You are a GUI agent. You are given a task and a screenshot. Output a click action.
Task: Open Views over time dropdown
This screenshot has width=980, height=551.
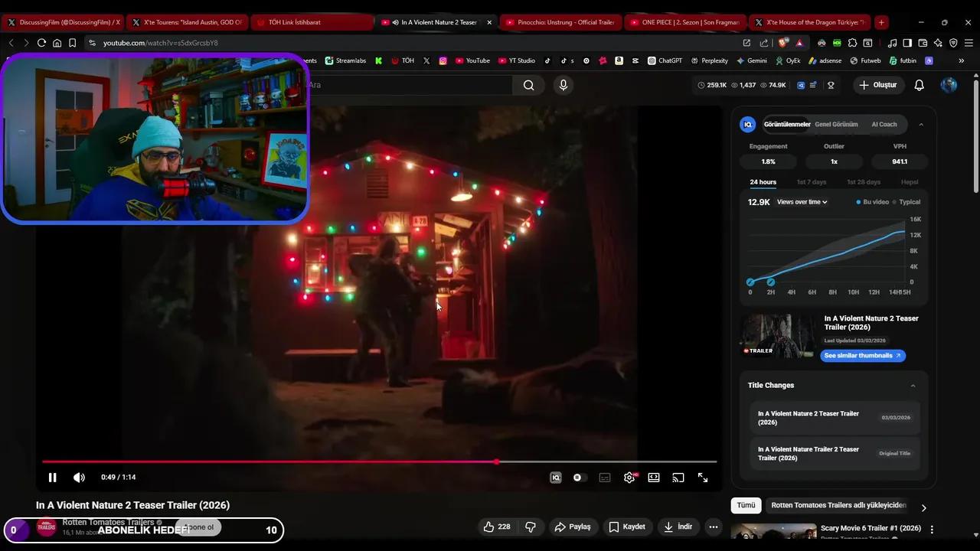click(x=802, y=202)
